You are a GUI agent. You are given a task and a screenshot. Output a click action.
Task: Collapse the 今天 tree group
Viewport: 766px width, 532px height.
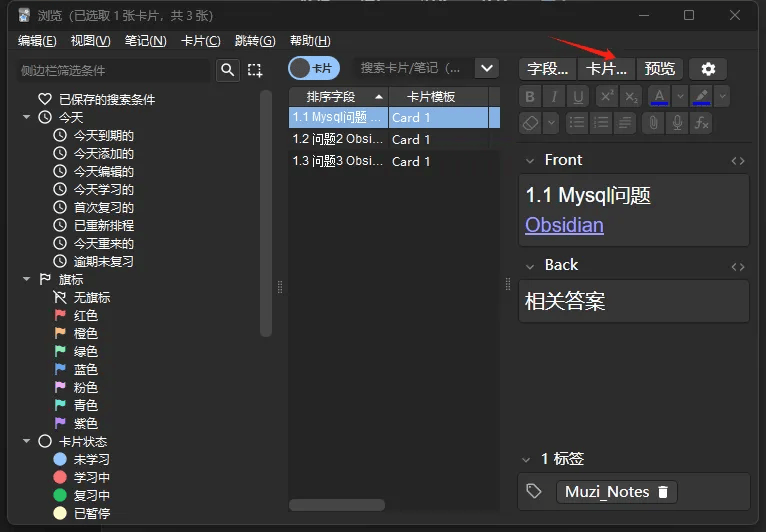(x=26, y=117)
